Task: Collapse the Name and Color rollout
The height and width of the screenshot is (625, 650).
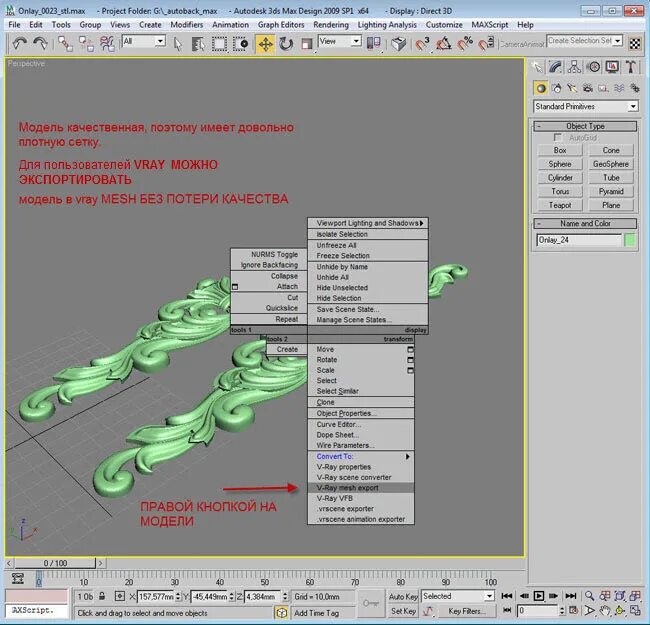Action: pyautogui.click(x=585, y=223)
